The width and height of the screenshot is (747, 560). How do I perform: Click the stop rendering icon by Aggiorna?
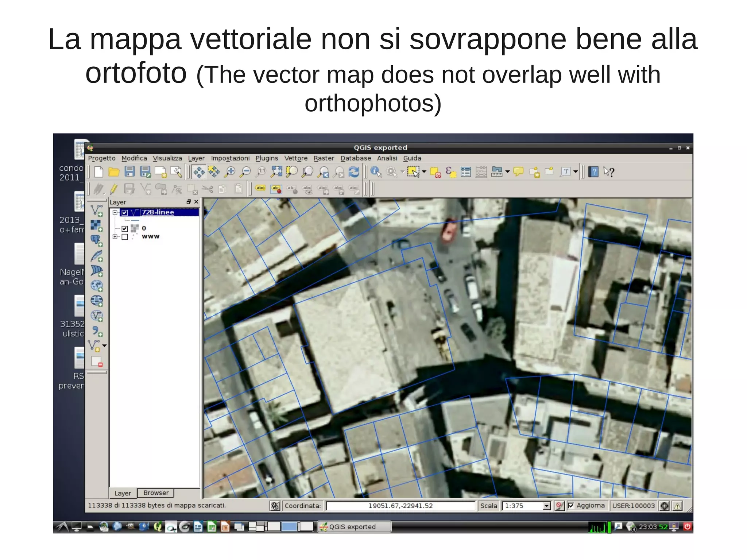559,506
